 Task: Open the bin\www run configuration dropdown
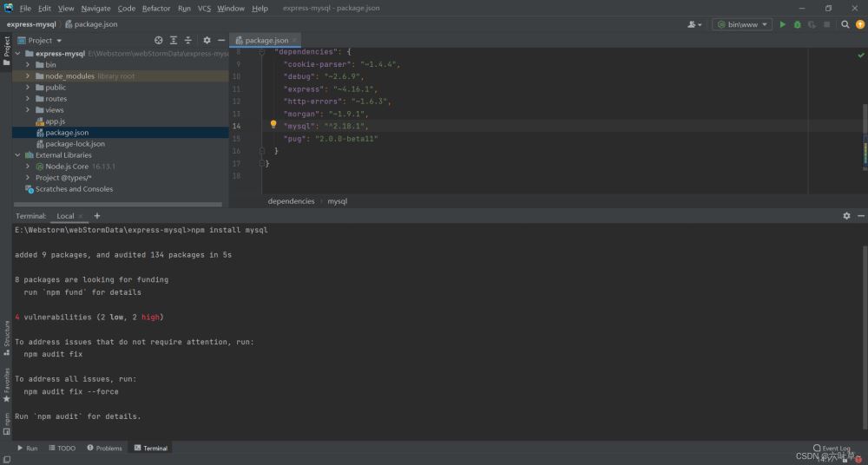tap(741, 24)
